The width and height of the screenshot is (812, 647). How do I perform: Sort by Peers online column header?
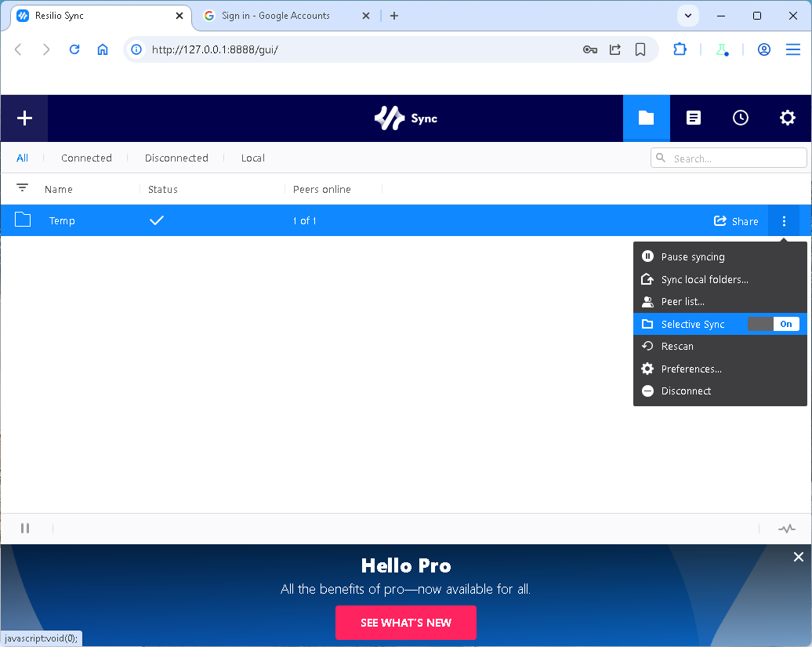(321, 190)
